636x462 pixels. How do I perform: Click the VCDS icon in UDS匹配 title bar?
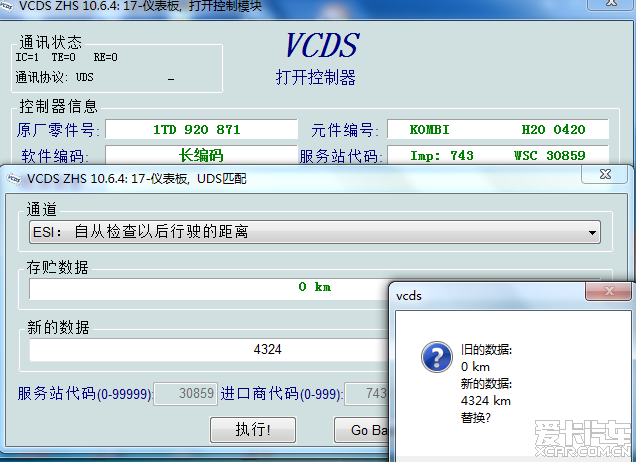[x=14, y=178]
